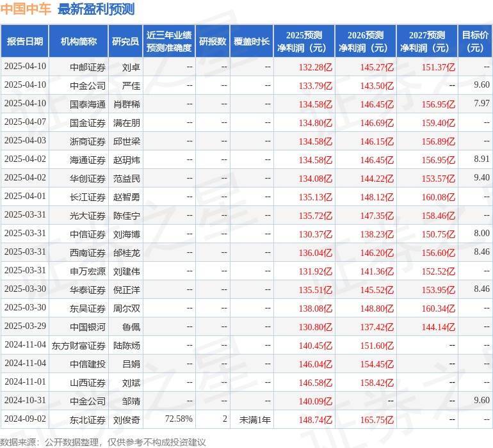Viewport: 493px width, 448px height.
Task: Click institution name 山西证券
Action: (x=88, y=382)
